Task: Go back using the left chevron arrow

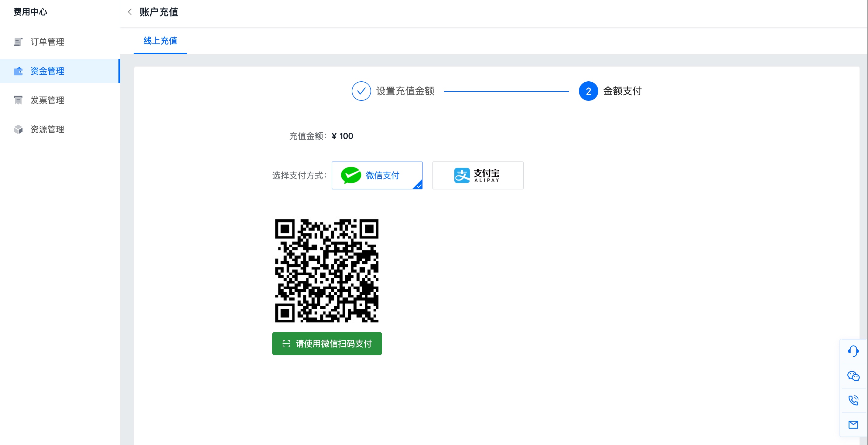Action: pyautogui.click(x=130, y=12)
